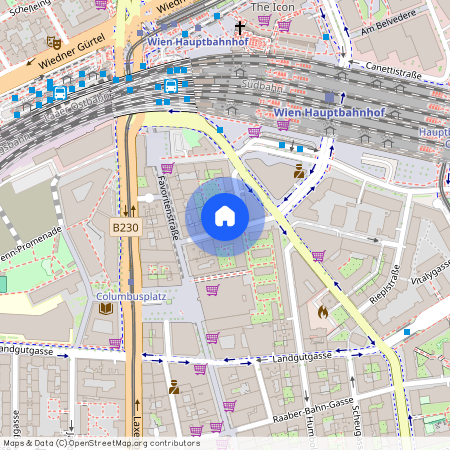Click the leftmost bus stop icon on Wiedner Gürtel
This screenshot has width=450, height=450.
(x=60, y=93)
